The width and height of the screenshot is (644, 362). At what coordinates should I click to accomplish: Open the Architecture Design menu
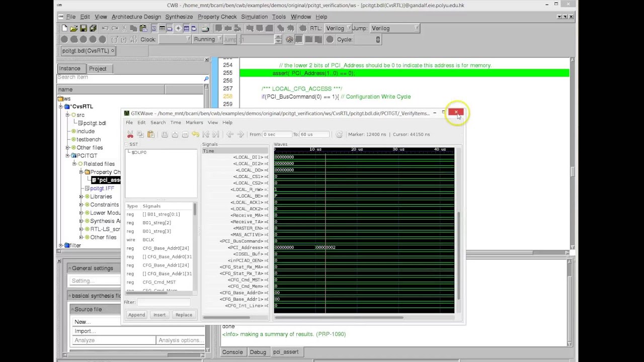point(136,17)
